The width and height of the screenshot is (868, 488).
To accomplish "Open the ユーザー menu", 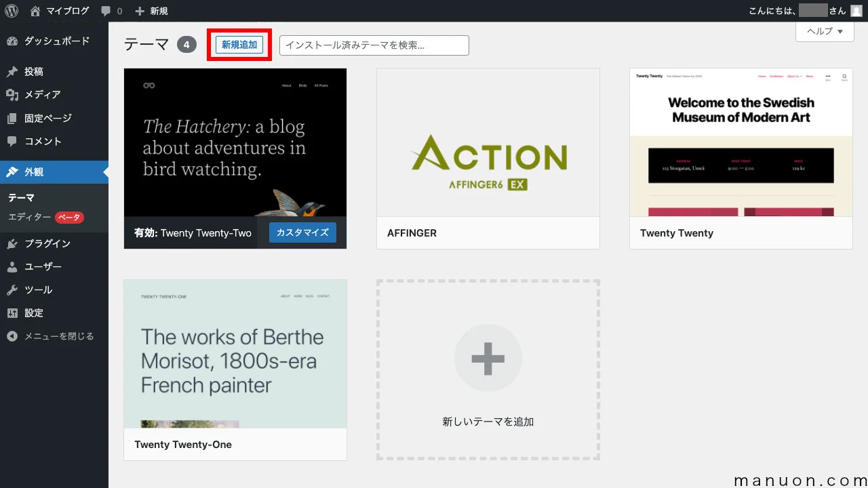I will tap(54, 267).
